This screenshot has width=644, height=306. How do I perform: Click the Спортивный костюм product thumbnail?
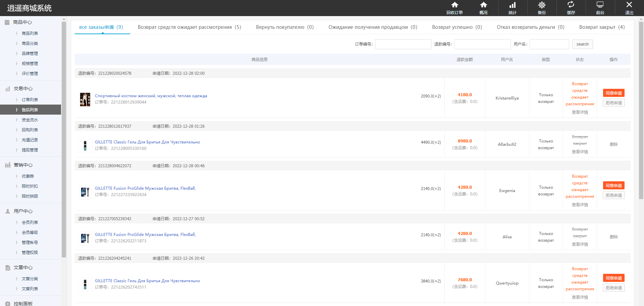click(85, 99)
